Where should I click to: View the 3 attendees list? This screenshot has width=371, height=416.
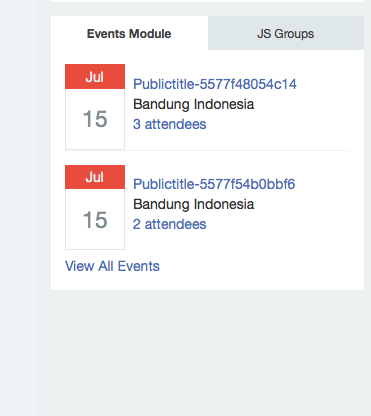170,124
